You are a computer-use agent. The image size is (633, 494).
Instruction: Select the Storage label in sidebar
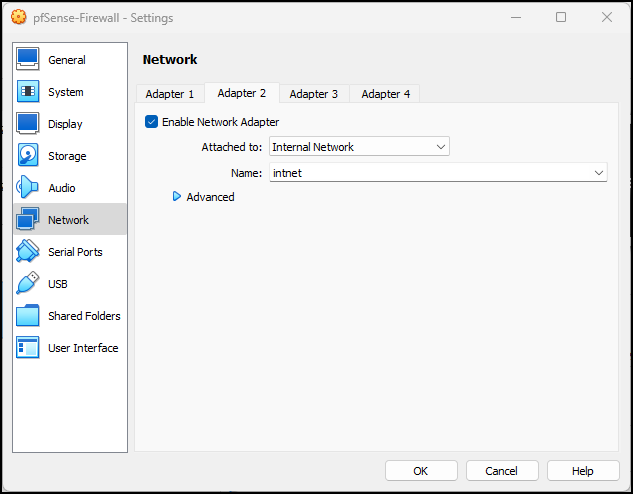(67, 156)
